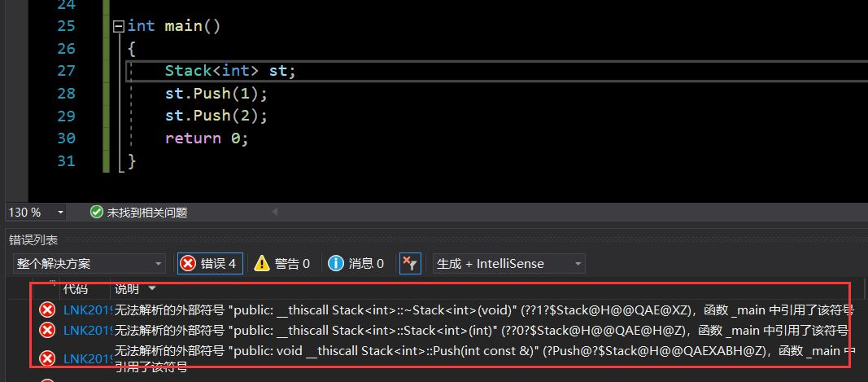Place cursor on Stack<int> st; line
Screen dimensions: 868x382
pos(230,72)
